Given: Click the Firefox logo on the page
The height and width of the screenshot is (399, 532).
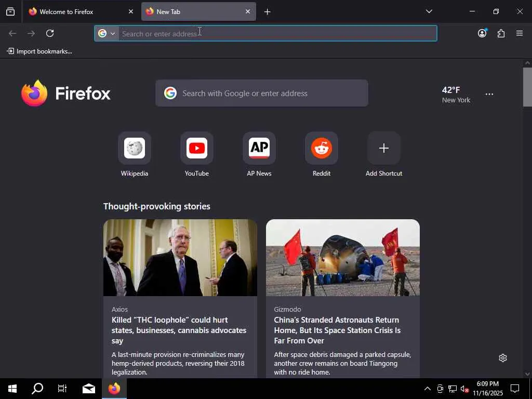Looking at the screenshot, I should point(66,94).
